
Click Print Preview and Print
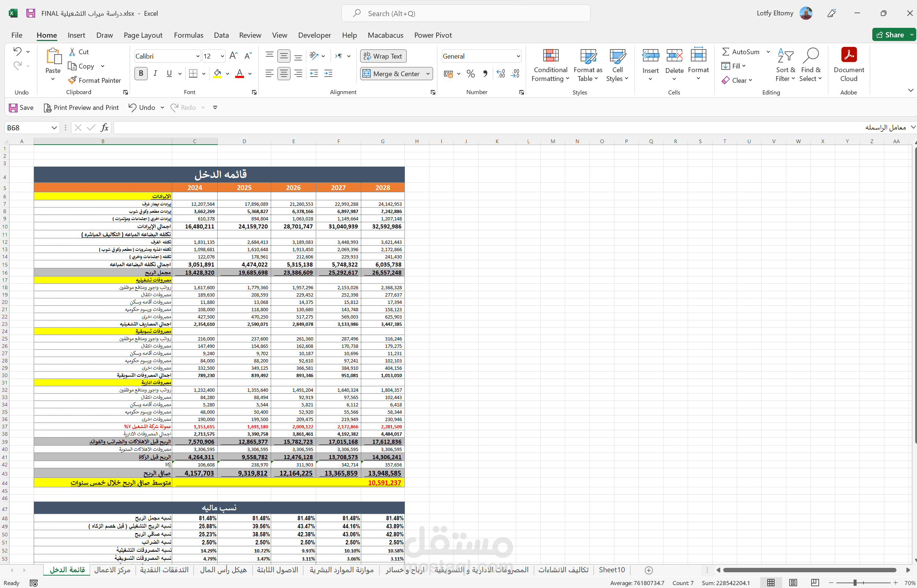81,108
